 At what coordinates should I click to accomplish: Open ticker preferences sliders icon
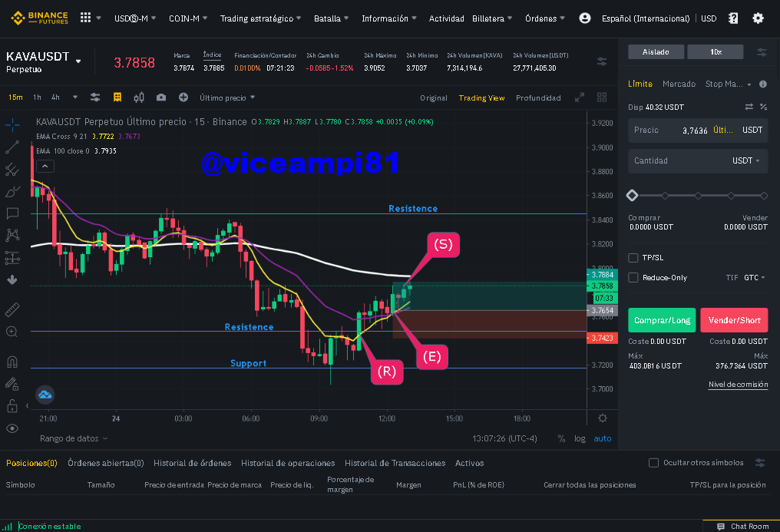[602, 61]
